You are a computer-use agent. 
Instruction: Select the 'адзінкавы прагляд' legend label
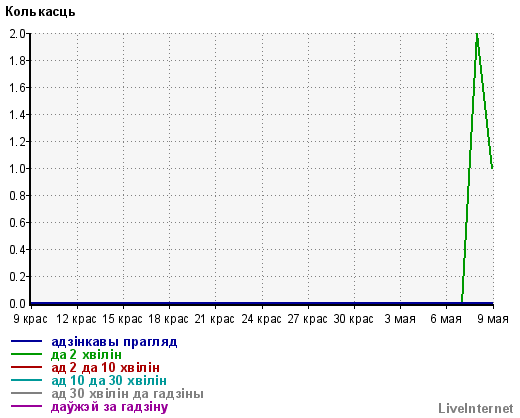(114, 342)
